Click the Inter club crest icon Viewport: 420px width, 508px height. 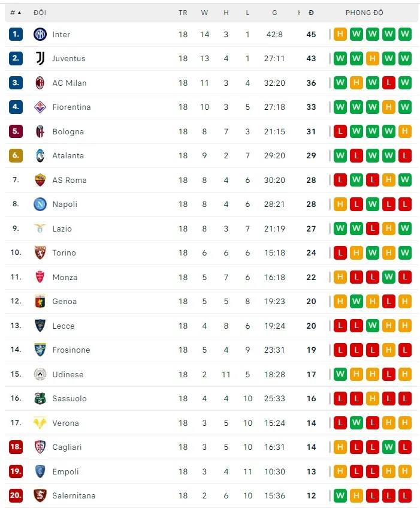(x=40, y=34)
